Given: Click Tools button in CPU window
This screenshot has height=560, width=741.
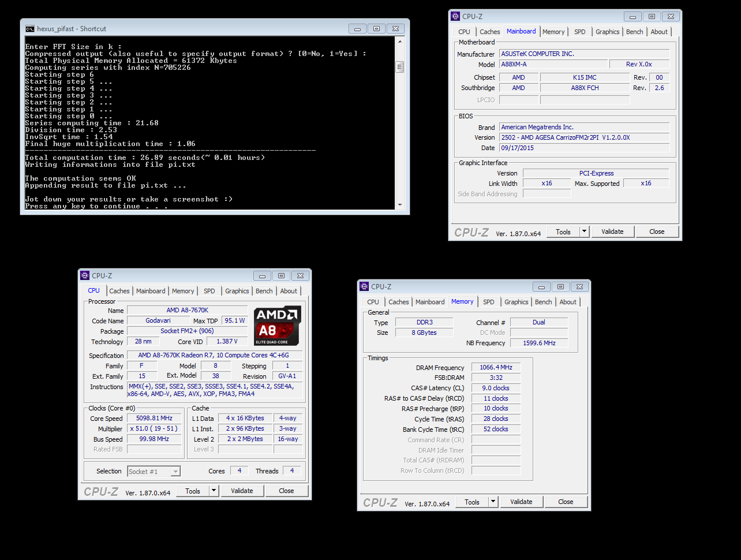Looking at the screenshot, I should (x=193, y=491).
